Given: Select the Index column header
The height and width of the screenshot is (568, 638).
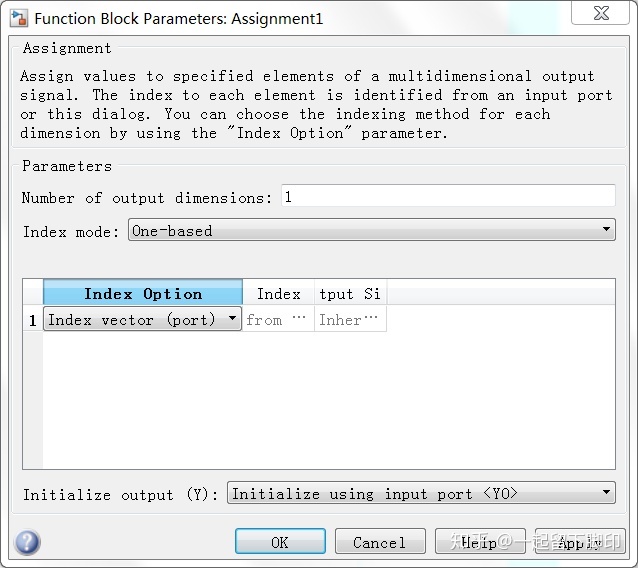Looking at the screenshot, I should pos(278,293).
